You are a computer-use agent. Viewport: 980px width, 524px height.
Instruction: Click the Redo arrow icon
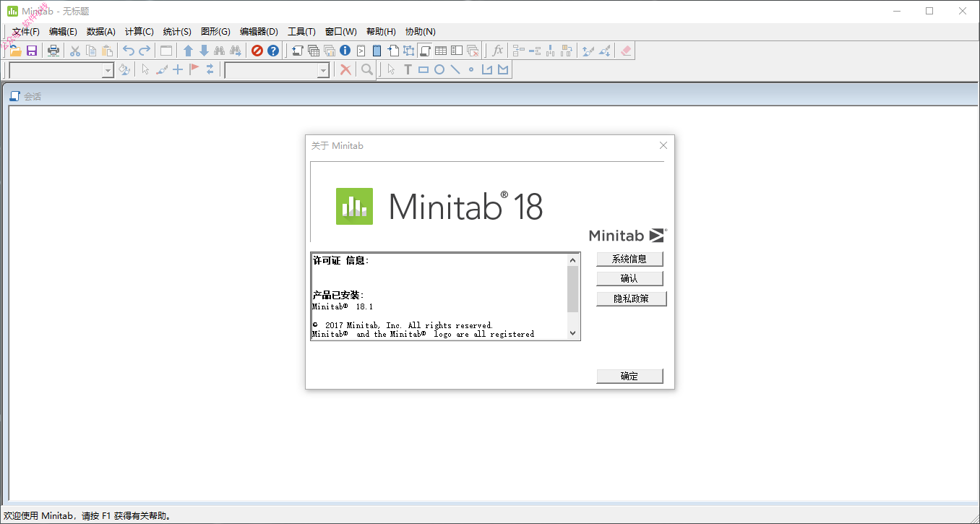[145, 51]
